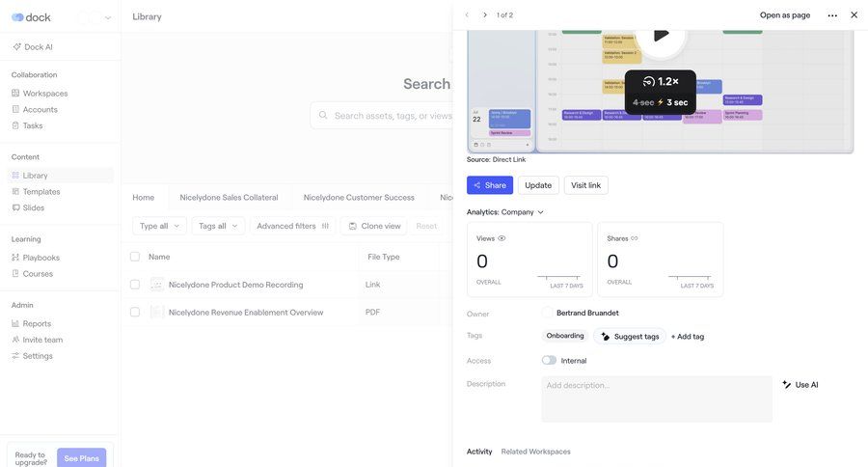868x467 pixels.
Task: Click the blue Share button
Action: tap(490, 185)
